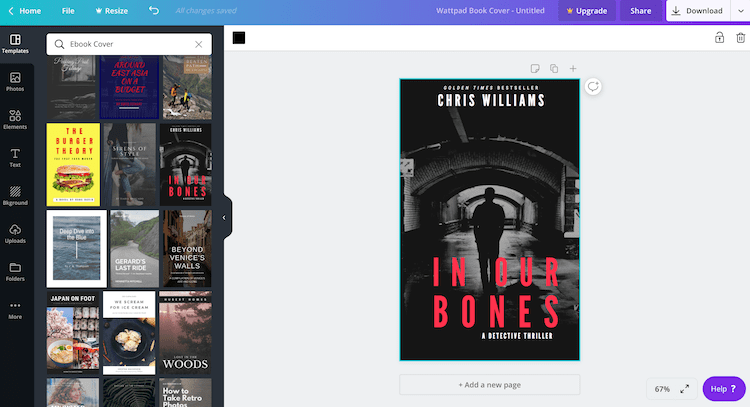
Task: Undo the last change
Action: (x=154, y=11)
